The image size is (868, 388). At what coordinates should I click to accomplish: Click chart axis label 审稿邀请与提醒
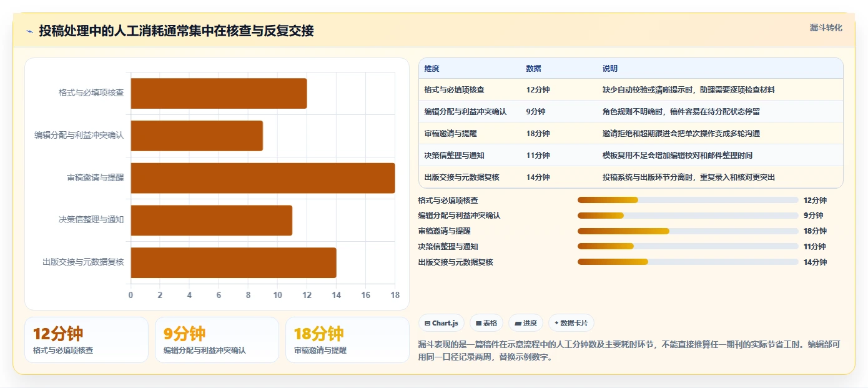(96, 178)
